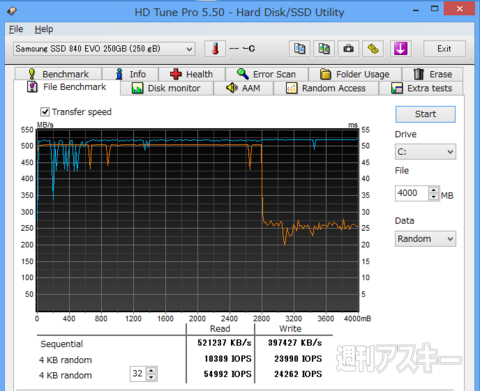
Task: Click the 23990 IOPS write value
Action: pyautogui.click(x=298, y=359)
